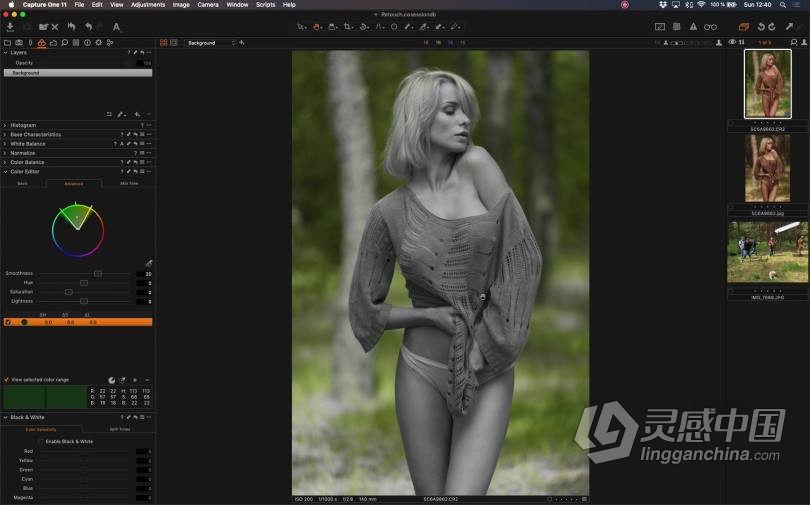Click the Reset adjustments toolbar icon
Viewport: 810px width, 505px height.
point(71,27)
